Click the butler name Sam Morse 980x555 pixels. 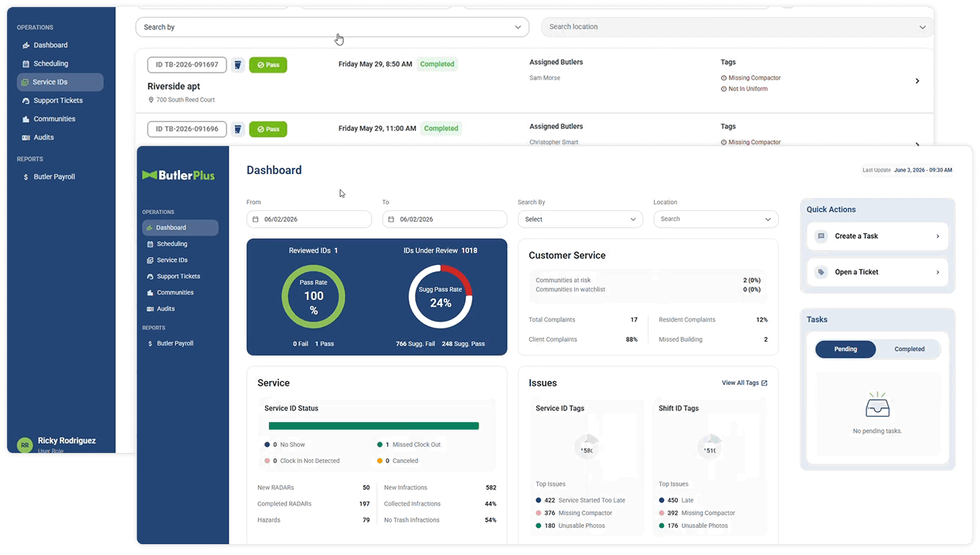(545, 78)
